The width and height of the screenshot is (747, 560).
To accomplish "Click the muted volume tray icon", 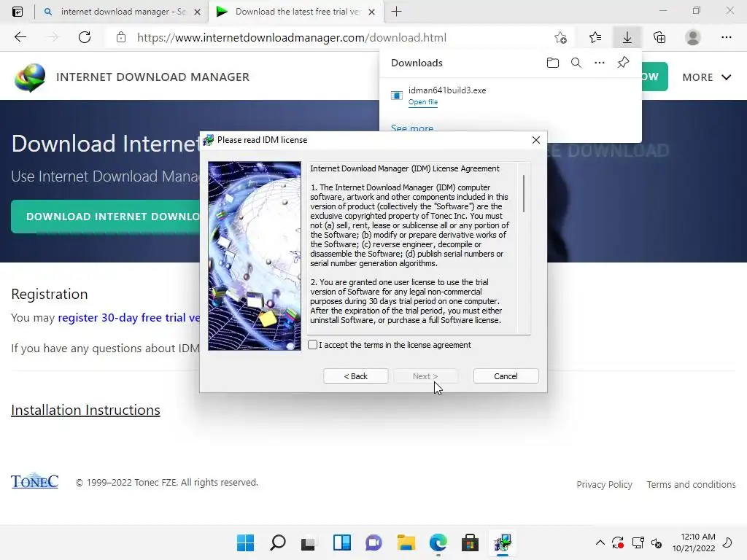I will 657,542.
